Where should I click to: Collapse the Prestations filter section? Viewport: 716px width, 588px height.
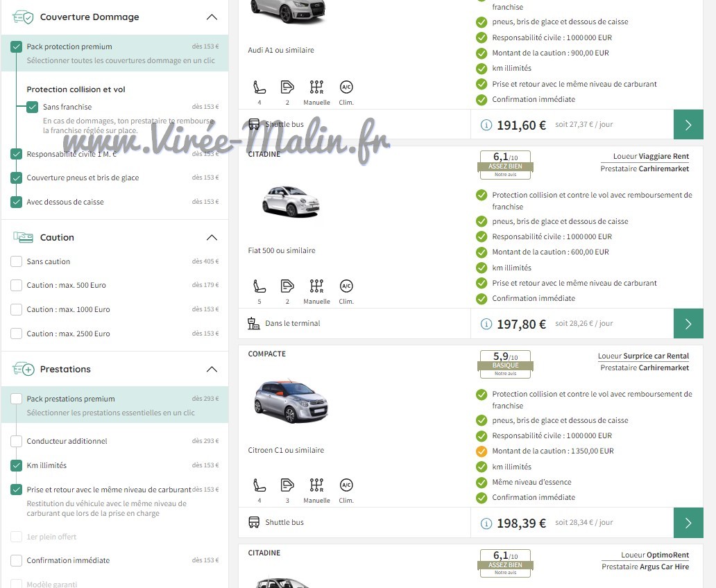pos(212,370)
